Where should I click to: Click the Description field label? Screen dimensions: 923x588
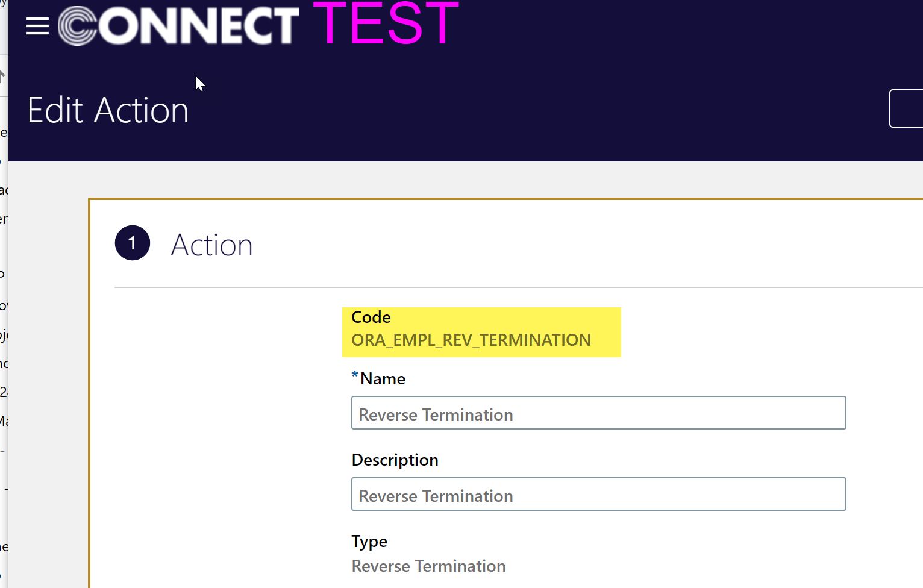[x=395, y=459]
